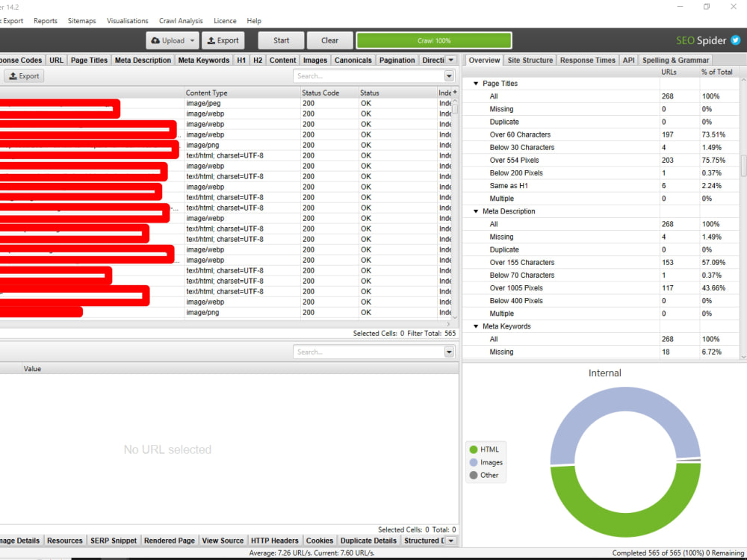Image resolution: width=747 pixels, height=560 pixels.
Task: Open the Cookies bottom tab
Action: tap(319, 541)
